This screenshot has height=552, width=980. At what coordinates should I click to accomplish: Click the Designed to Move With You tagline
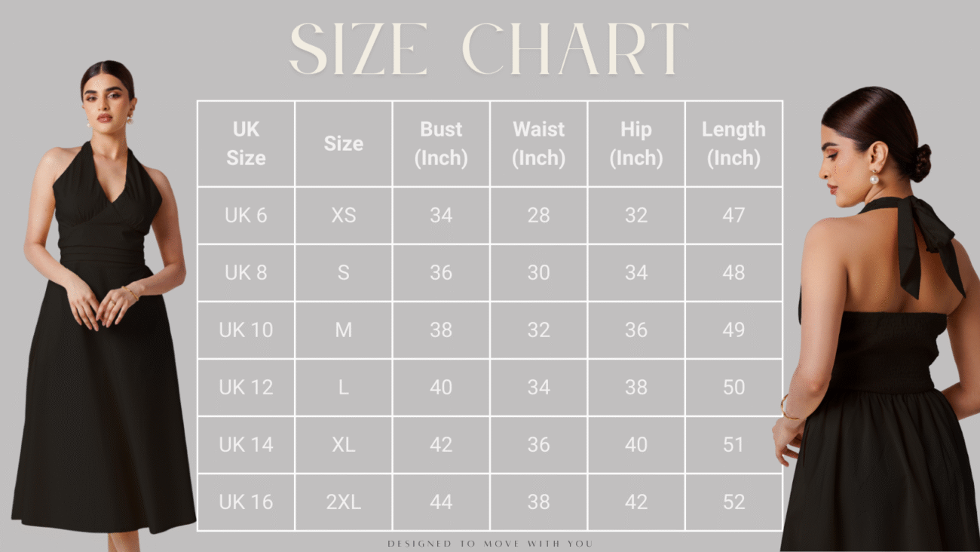[490, 544]
